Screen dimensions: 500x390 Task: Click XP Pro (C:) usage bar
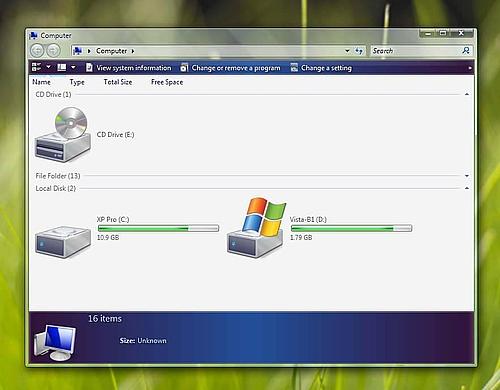point(158,228)
